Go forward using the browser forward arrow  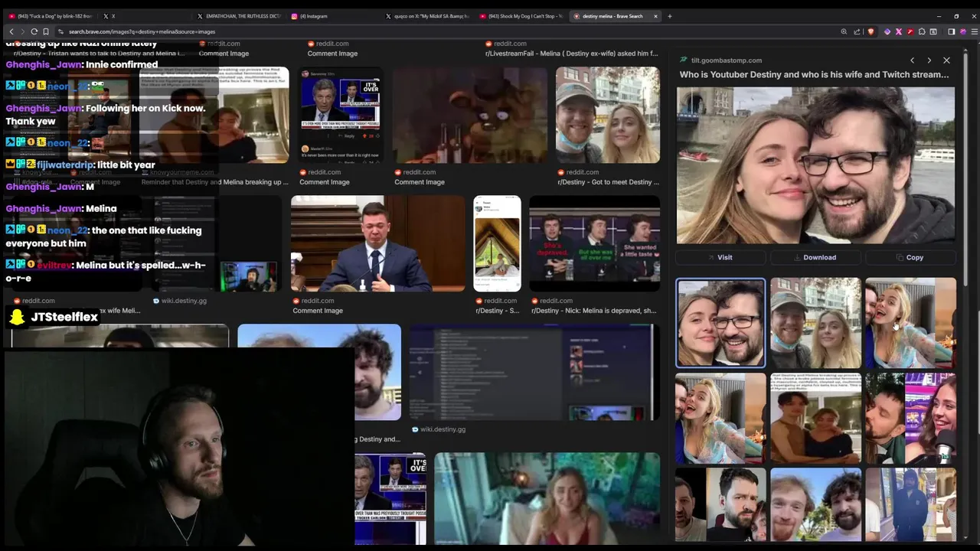tap(22, 31)
